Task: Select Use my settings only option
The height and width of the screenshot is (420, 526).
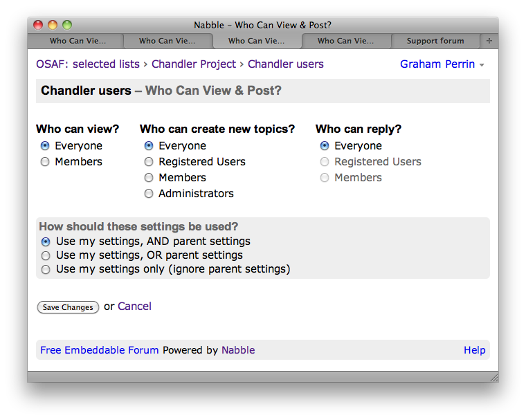Action: click(x=46, y=269)
